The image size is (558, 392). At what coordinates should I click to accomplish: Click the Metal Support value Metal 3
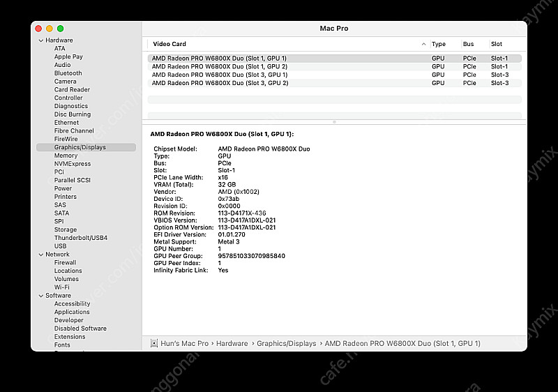229,241
